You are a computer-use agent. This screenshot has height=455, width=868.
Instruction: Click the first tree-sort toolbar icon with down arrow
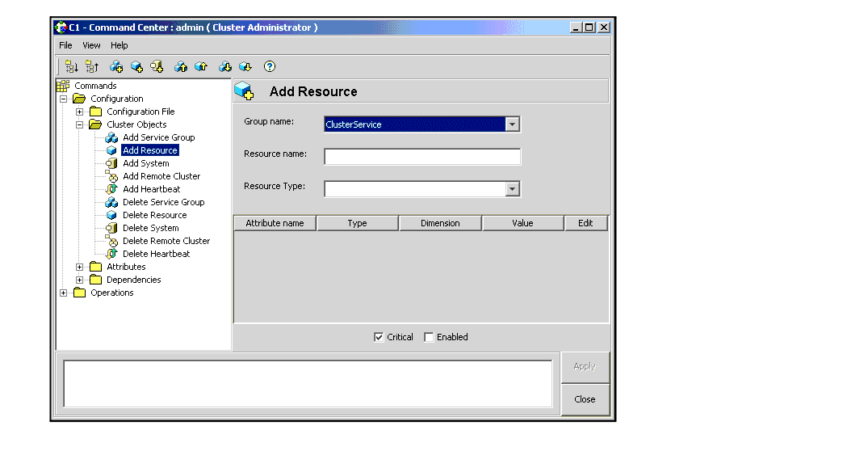72,67
